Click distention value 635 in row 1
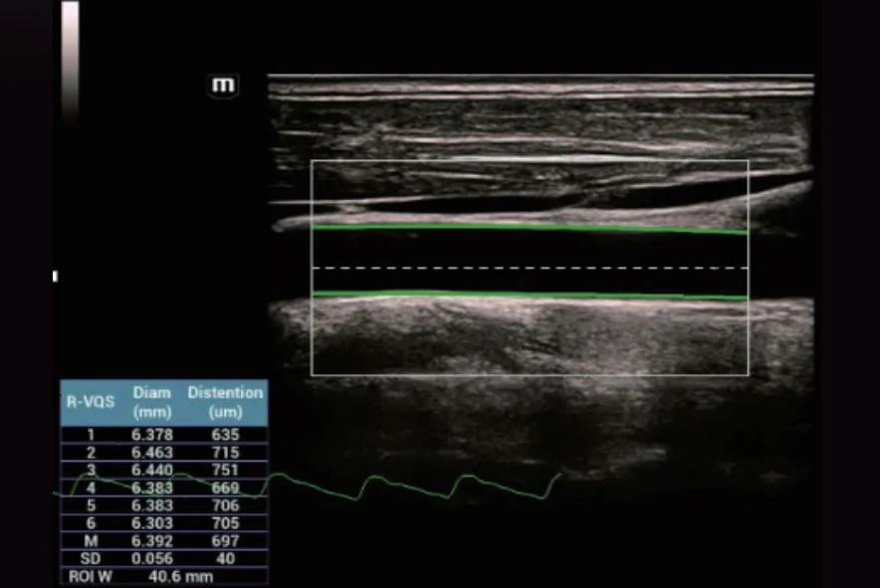880x588 pixels. (225, 434)
